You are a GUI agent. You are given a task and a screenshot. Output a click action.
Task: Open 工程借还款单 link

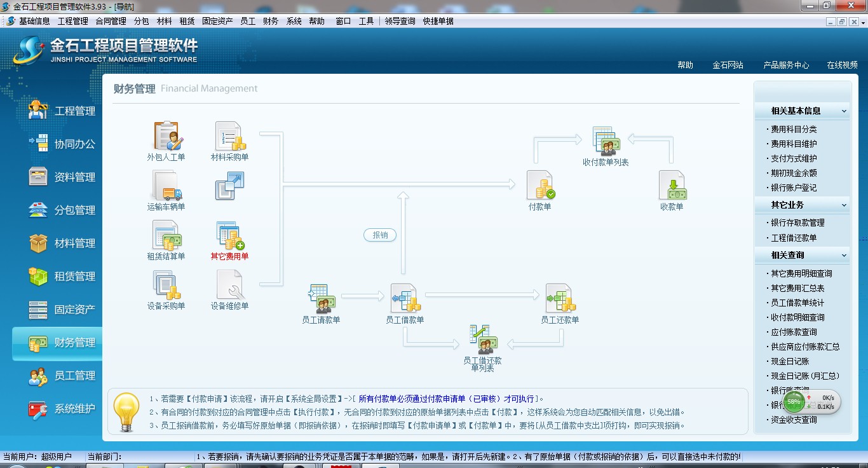[x=794, y=238]
